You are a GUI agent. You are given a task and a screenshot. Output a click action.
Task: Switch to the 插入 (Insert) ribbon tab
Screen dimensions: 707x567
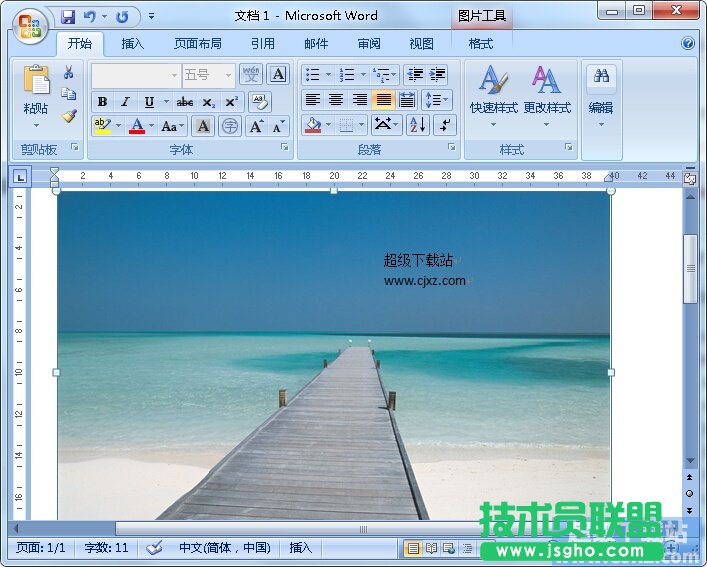click(132, 44)
